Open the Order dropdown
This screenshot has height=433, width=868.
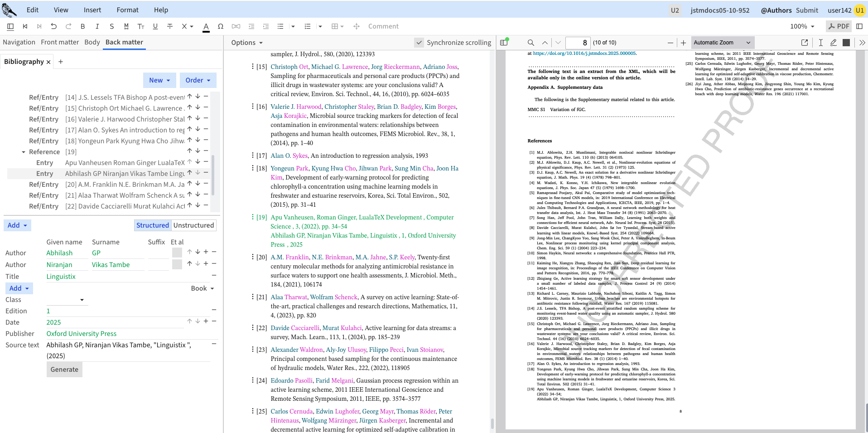pos(198,80)
